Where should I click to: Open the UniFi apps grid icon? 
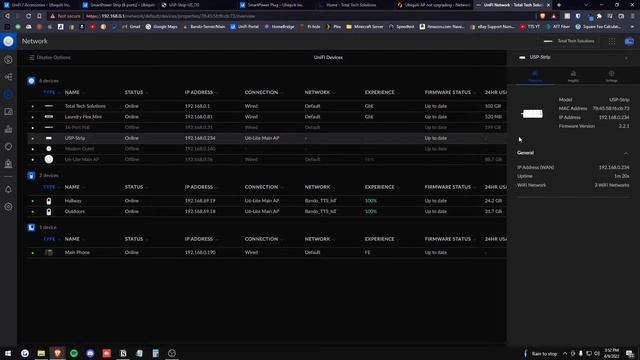tap(612, 41)
